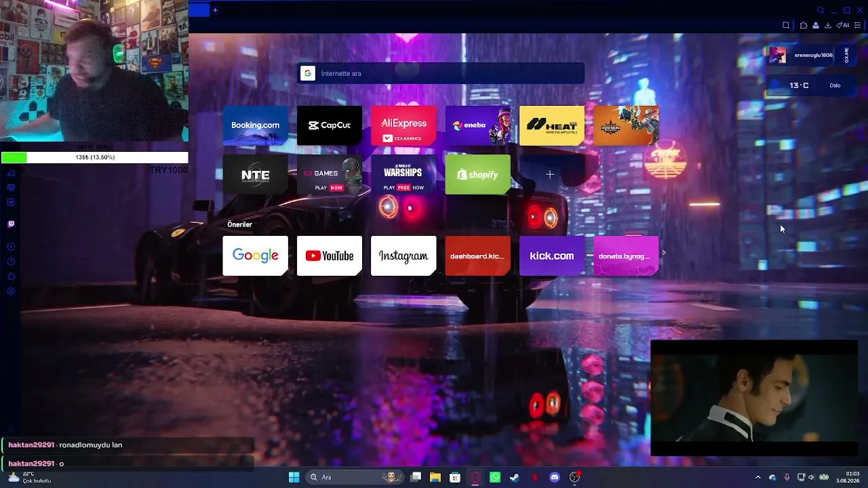Select the active browser tab
Screen dimensions: 868x488
click(x=199, y=10)
